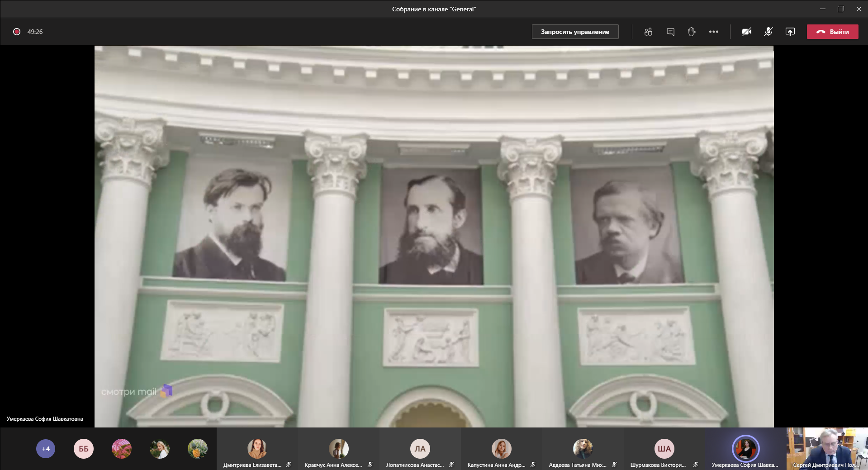Click Запросить управление button
Viewport: 868px width, 470px height.
pyautogui.click(x=575, y=32)
